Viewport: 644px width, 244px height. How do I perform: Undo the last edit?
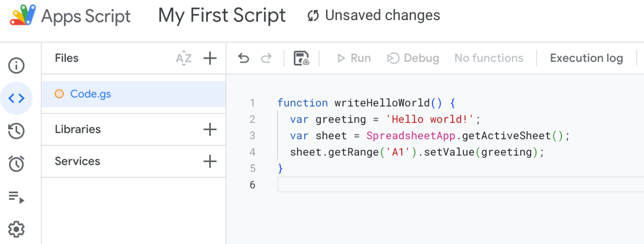pos(244,58)
